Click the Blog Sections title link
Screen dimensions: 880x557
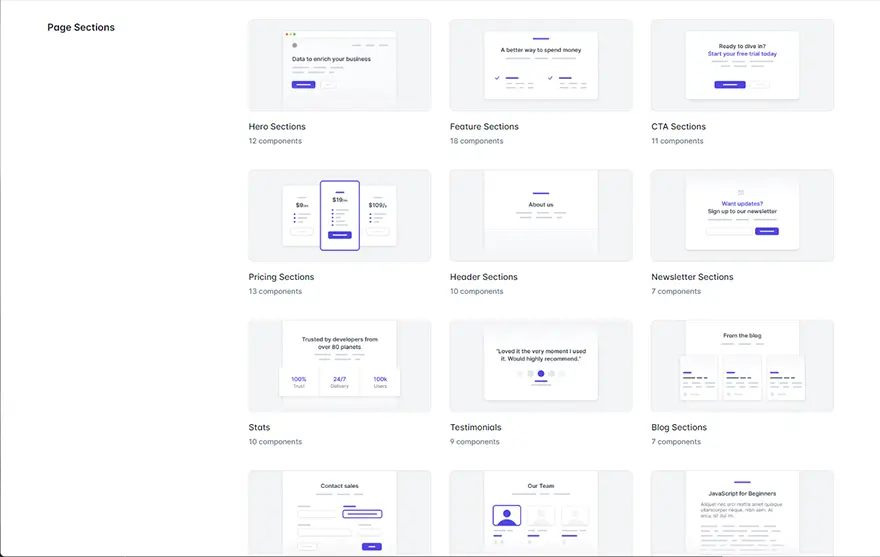click(679, 427)
